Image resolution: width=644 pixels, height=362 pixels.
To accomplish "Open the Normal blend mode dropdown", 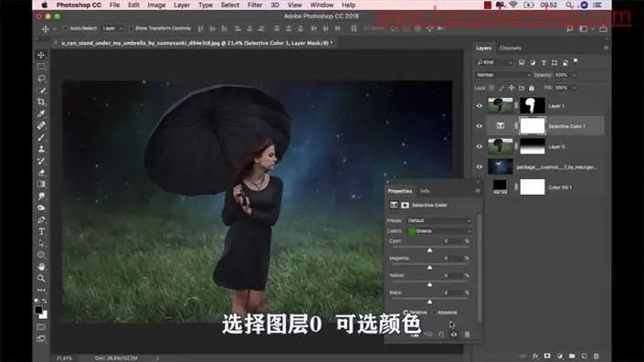I will click(x=502, y=75).
